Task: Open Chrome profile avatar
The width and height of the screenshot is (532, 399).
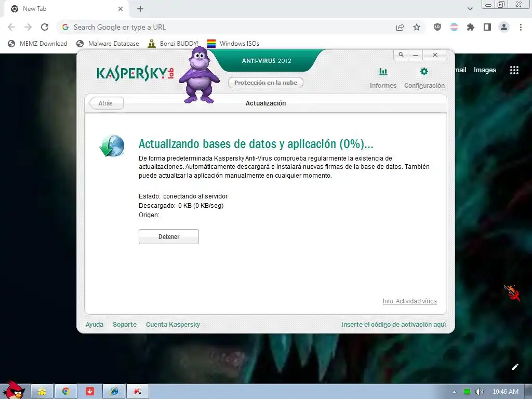Action: click(504, 27)
